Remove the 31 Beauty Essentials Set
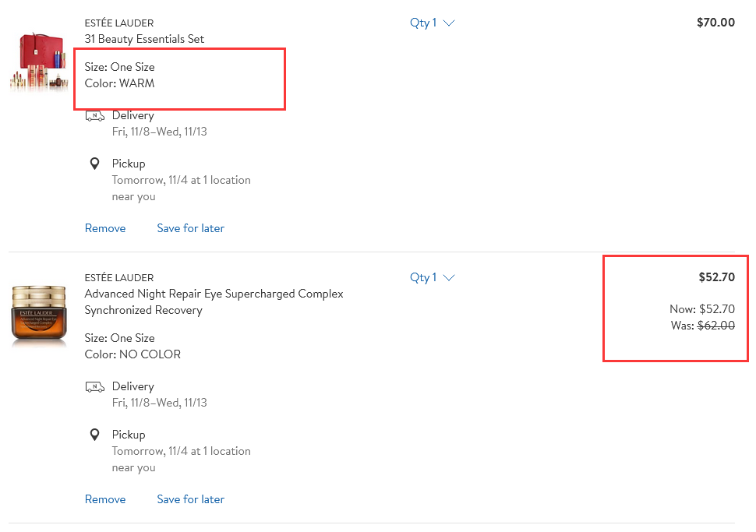 point(105,228)
